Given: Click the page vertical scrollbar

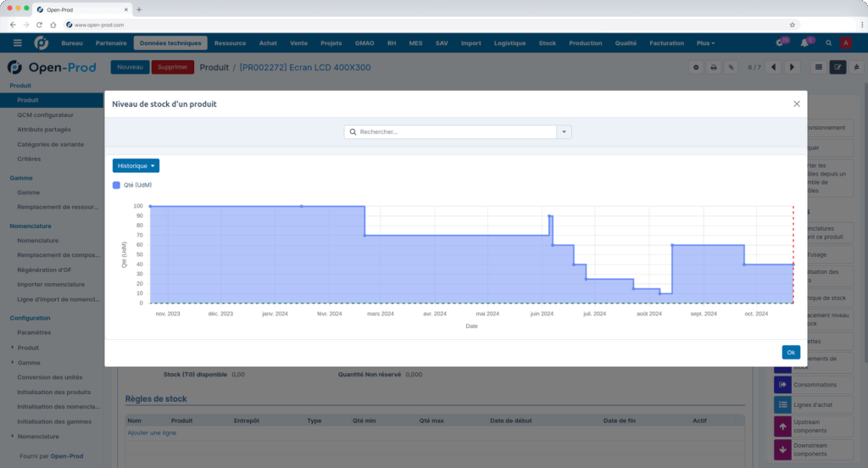Looking at the screenshot, I should point(865,221).
